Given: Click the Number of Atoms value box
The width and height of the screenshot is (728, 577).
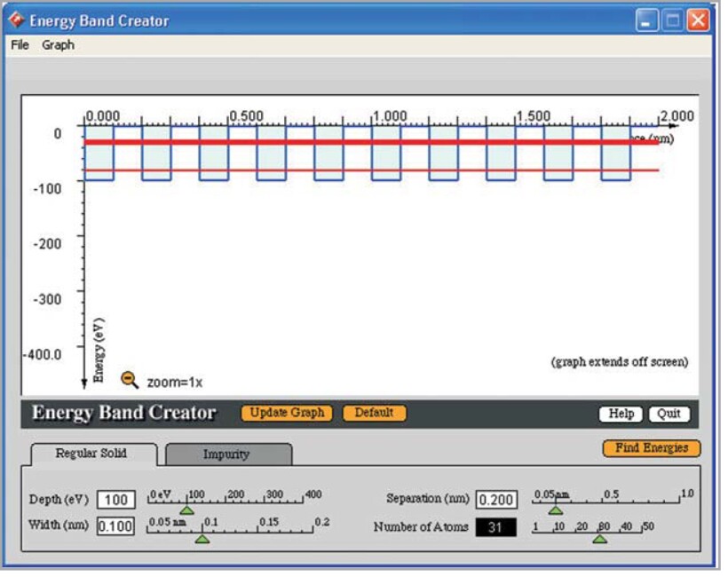Looking at the screenshot, I should click(x=495, y=527).
